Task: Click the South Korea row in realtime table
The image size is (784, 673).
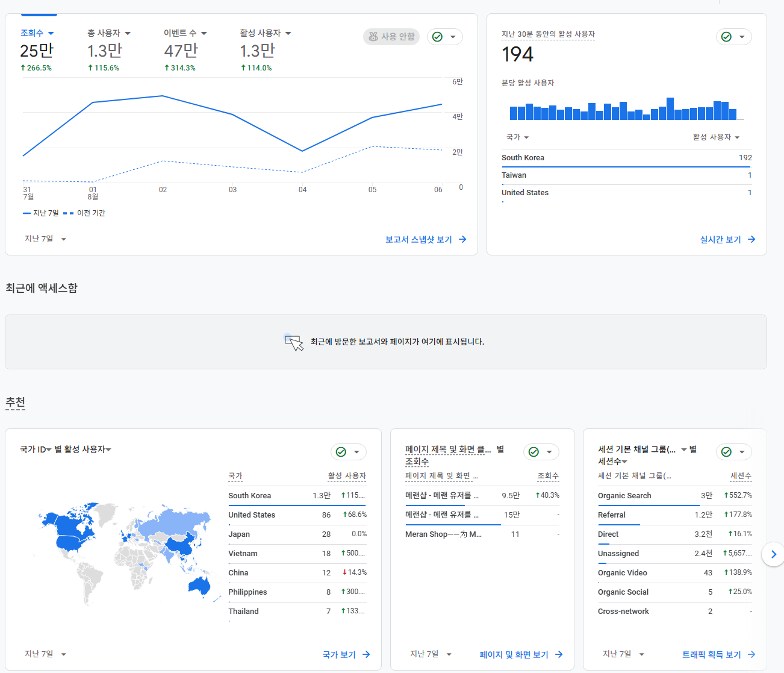Action: coord(626,158)
